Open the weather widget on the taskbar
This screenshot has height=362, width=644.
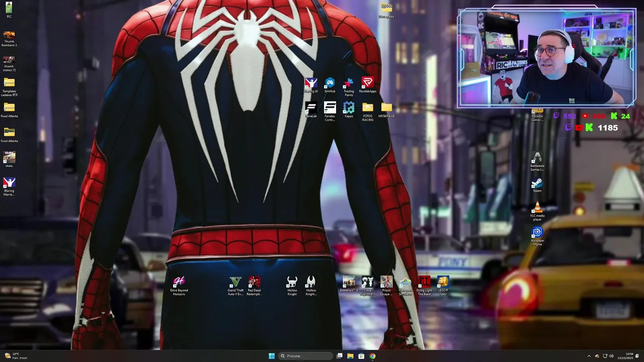point(15,356)
